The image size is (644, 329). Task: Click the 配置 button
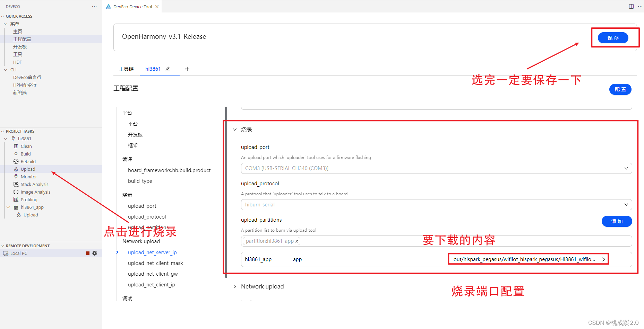[620, 89]
